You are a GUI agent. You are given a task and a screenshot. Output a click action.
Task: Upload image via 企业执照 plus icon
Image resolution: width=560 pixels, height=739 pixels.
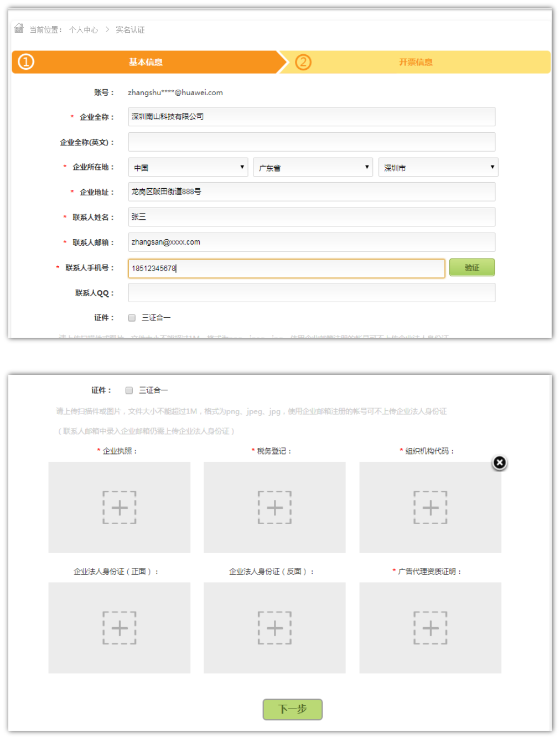119,507
